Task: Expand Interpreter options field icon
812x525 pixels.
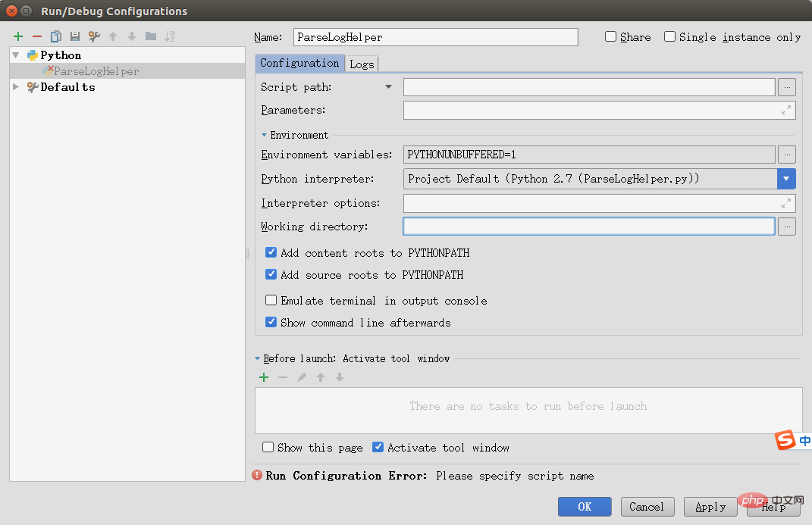Action: pyautogui.click(x=786, y=203)
